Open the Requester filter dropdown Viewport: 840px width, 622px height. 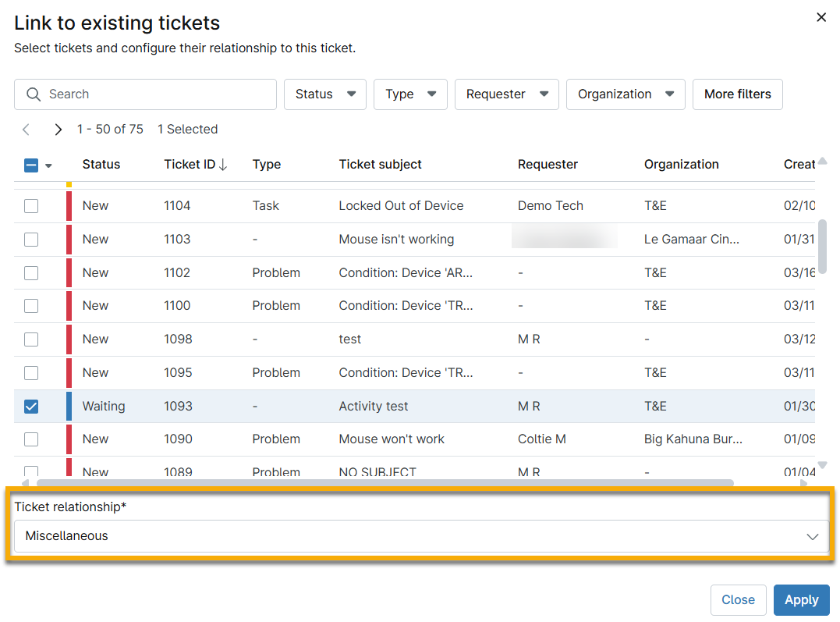pos(506,94)
